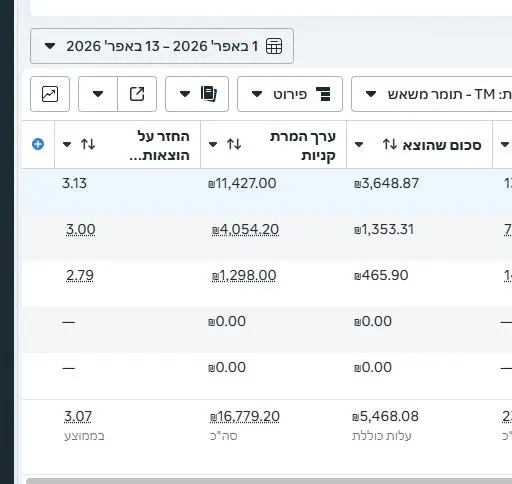The height and width of the screenshot is (484, 512).
Task: Click the underlined ROAS value 3.00
Action: click(x=81, y=229)
